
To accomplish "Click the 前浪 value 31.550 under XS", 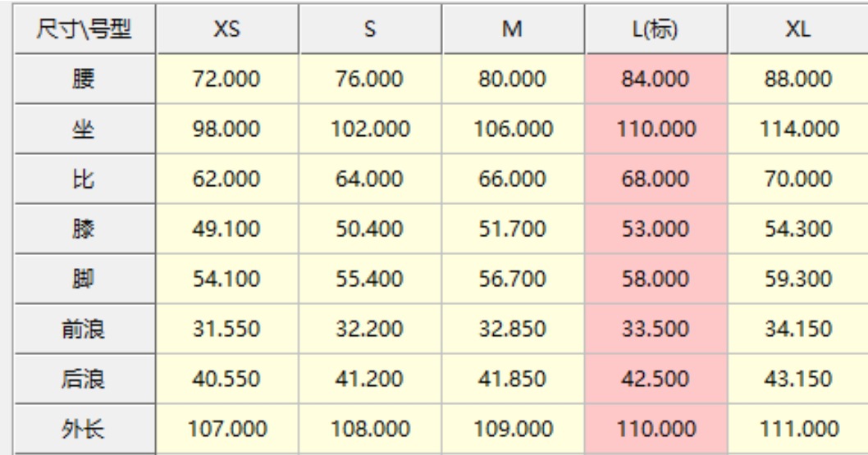I will pyautogui.click(x=226, y=329).
